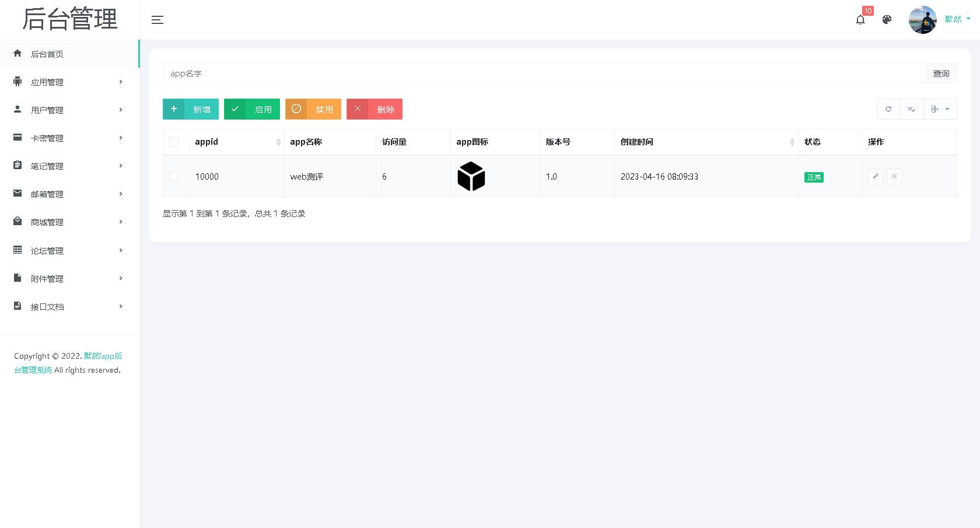Image resolution: width=980 pixels, height=528 pixels.
Task: Click the show/hide search toolbar icon
Action: click(x=912, y=109)
